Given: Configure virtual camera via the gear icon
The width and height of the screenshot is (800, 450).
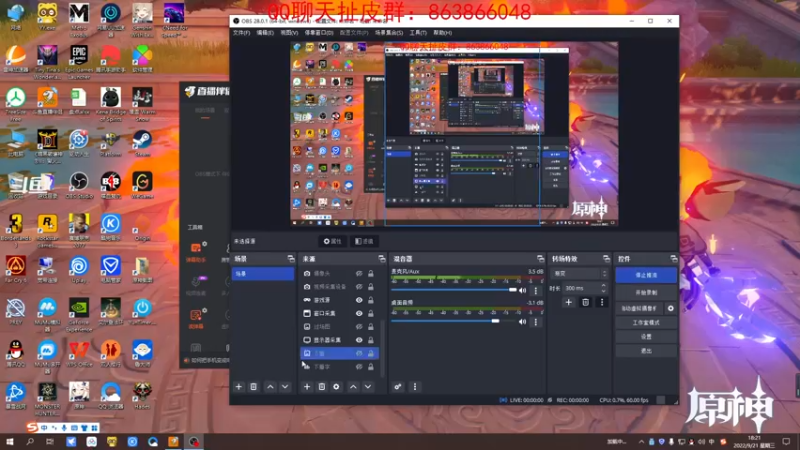Looking at the screenshot, I should point(670,308).
